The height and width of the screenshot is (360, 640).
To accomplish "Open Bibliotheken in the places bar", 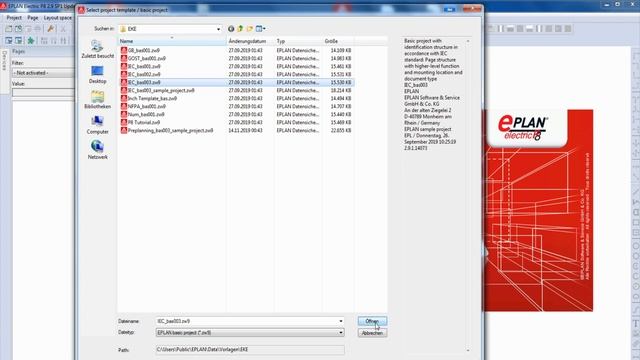I will (x=98, y=100).
